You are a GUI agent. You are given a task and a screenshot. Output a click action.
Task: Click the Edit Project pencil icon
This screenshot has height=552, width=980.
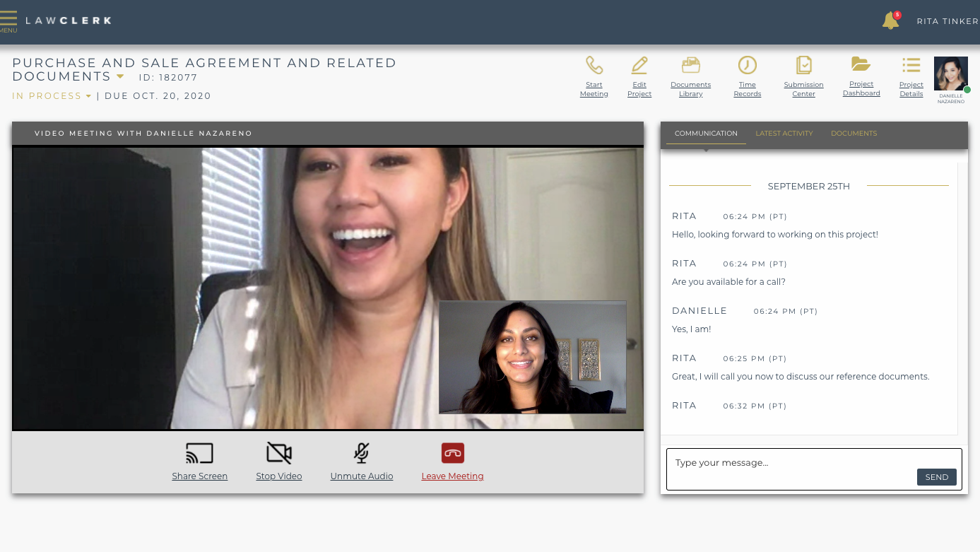[x=639, y=66]
